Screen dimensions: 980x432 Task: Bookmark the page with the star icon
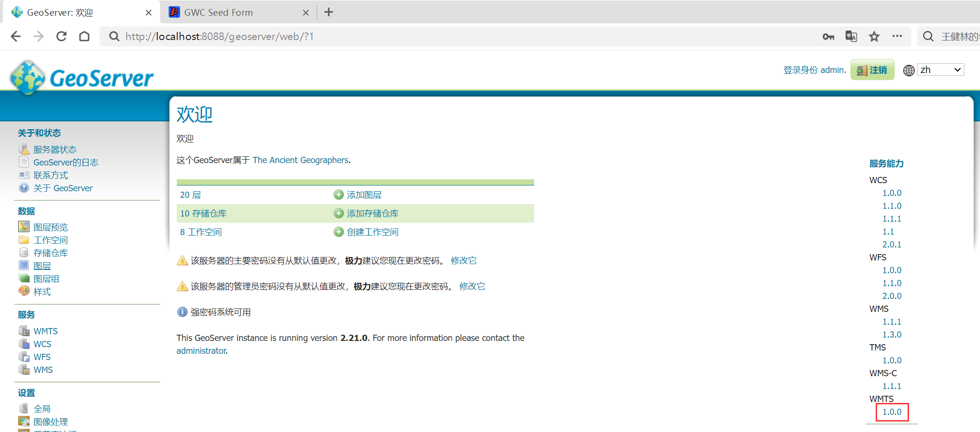click(874, 36)
